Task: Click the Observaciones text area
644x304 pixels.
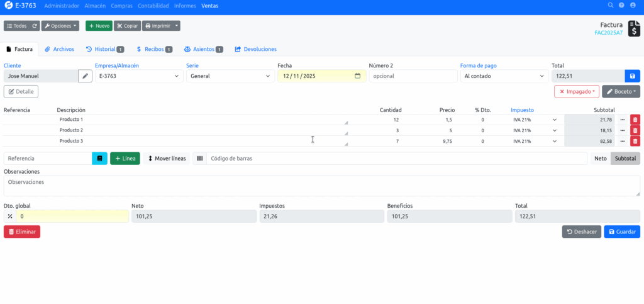Action: [321, 186]
